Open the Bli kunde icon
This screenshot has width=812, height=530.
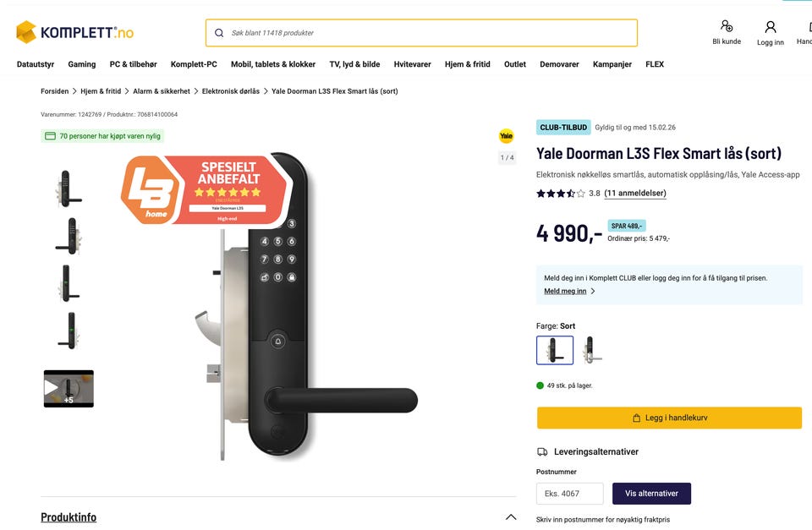(726, 27)
